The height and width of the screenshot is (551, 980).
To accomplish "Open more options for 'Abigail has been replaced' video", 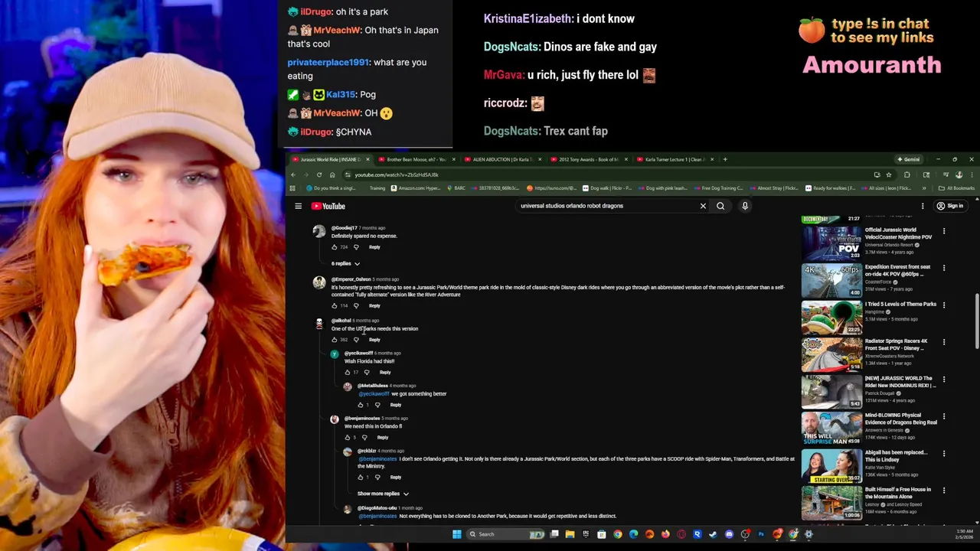I will point(944,453).
